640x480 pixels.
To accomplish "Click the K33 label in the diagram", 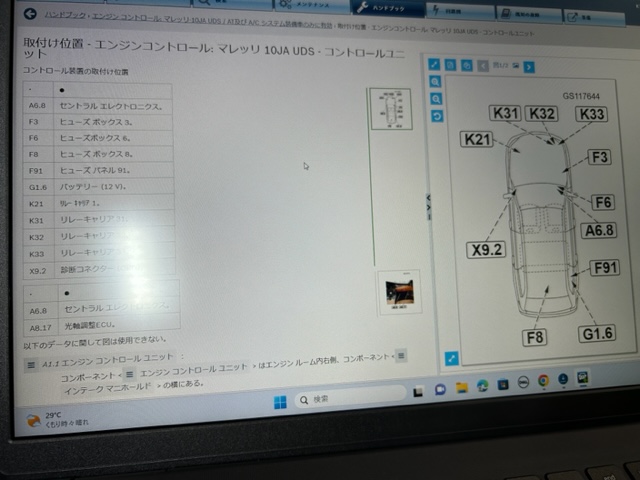I will tap(591, 114).
